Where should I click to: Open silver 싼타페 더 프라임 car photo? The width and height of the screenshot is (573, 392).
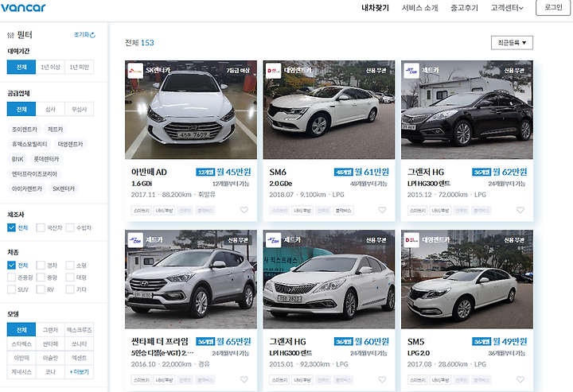coord(191,280)
